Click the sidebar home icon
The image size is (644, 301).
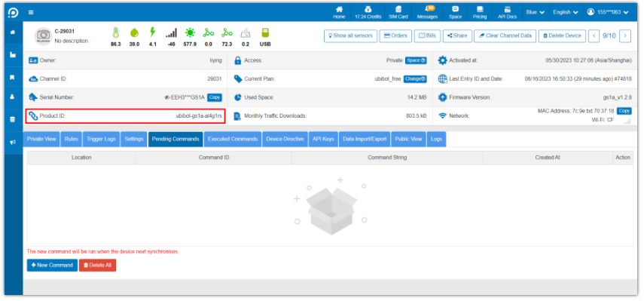(x=13, y=32)
